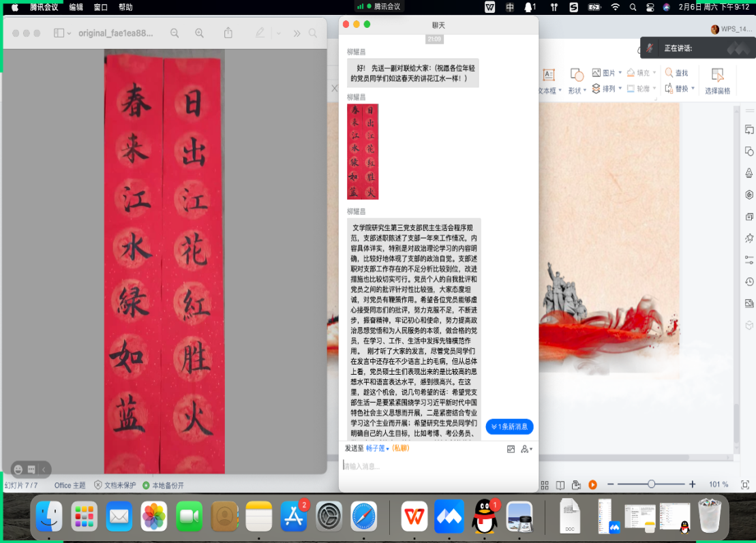Click the WPS sidebar text style icon

click(x=749, y=173)
